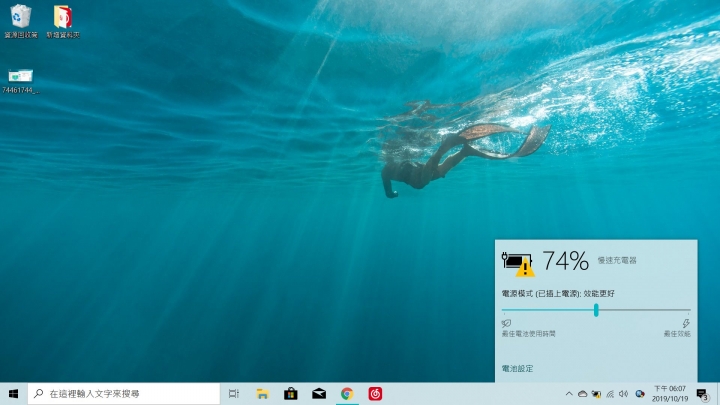The image size is (720, 405).
Task: Open the 電池設定 battery settings link
Action: (x=517, y=368)
